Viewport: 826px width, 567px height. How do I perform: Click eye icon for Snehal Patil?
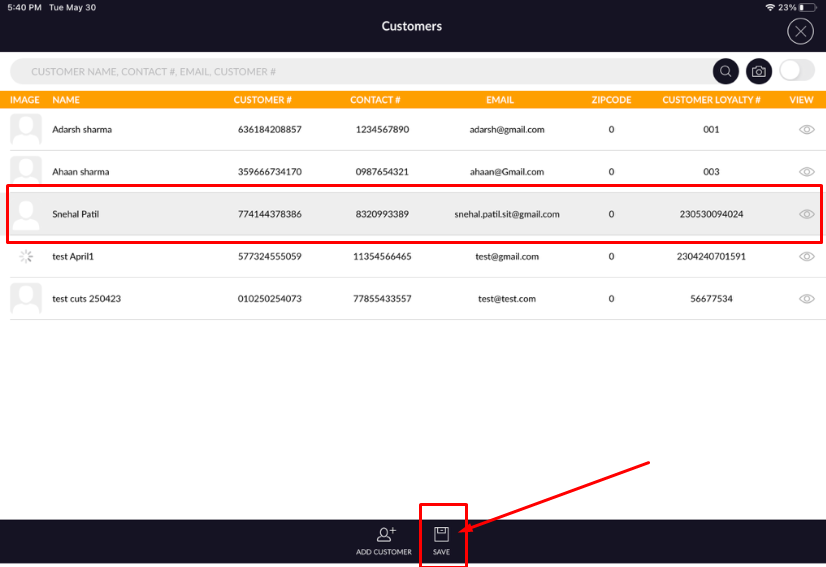pos(806,214)
